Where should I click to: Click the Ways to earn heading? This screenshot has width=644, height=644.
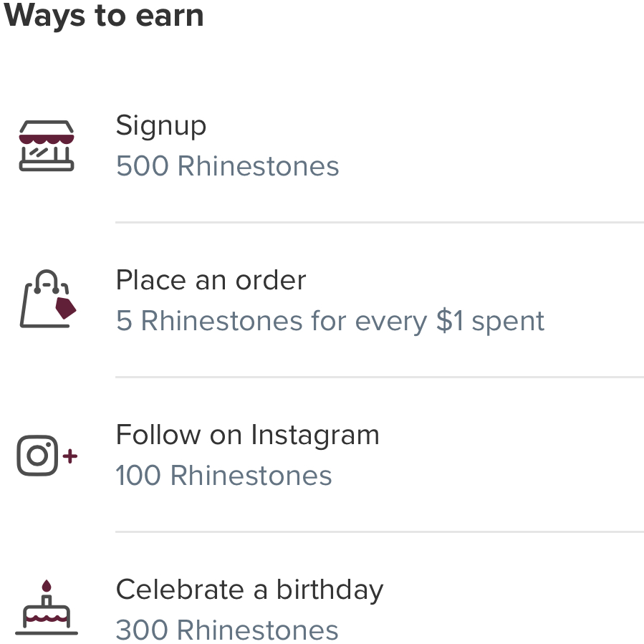(x=104, y=14)
